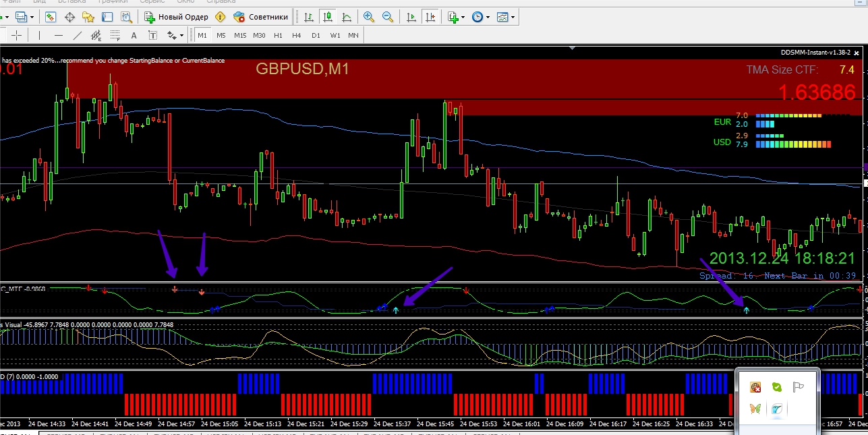This screenshot has height=435, width=868.
Task: Switch chart to Japanese candlesticks style
Action: (327, 17)
